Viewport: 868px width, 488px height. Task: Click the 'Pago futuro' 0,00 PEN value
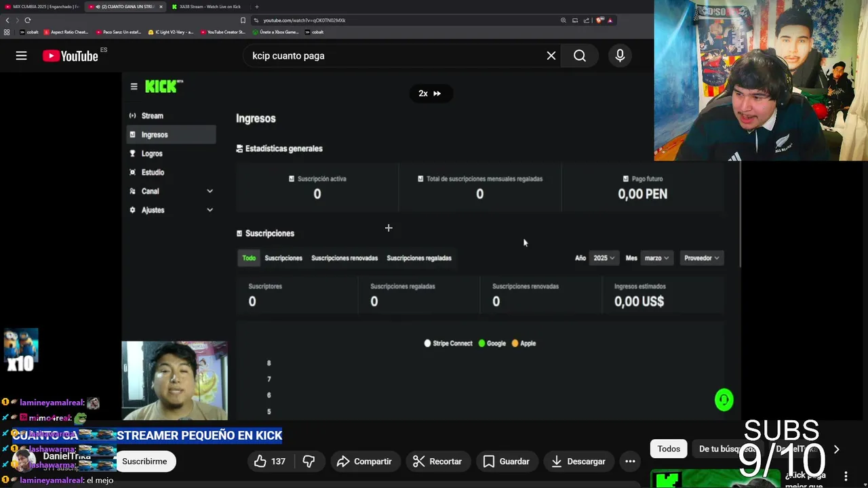(x=642, y=195)
